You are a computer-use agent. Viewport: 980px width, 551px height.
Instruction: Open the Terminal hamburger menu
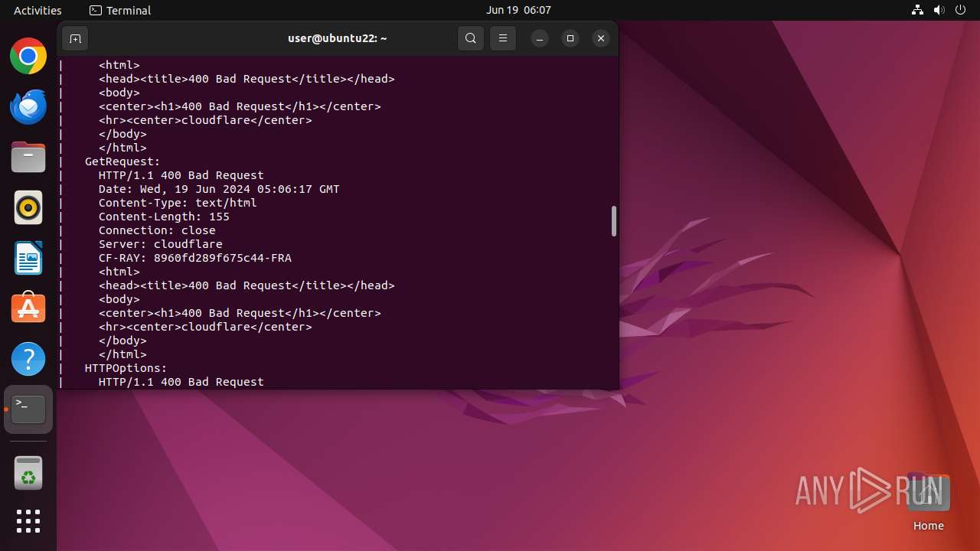503,38
